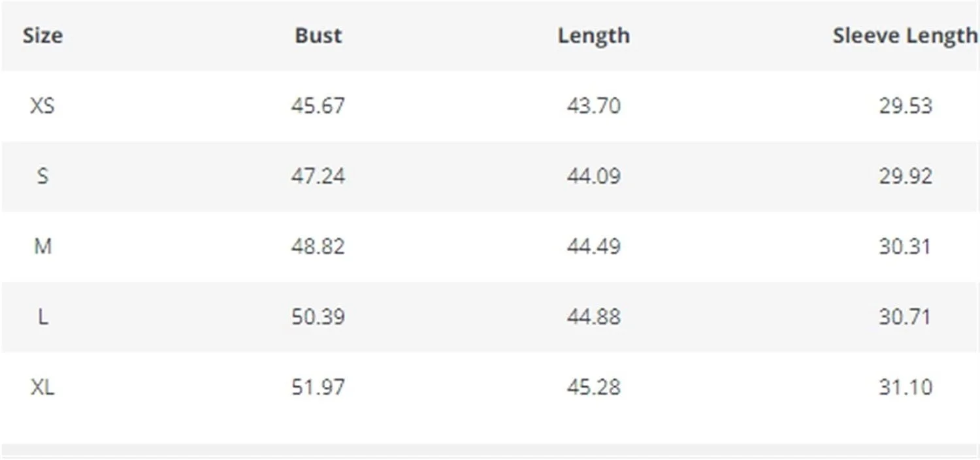Select the M size row label
This screenshot has height=460, width=980.
pos(42,246)
